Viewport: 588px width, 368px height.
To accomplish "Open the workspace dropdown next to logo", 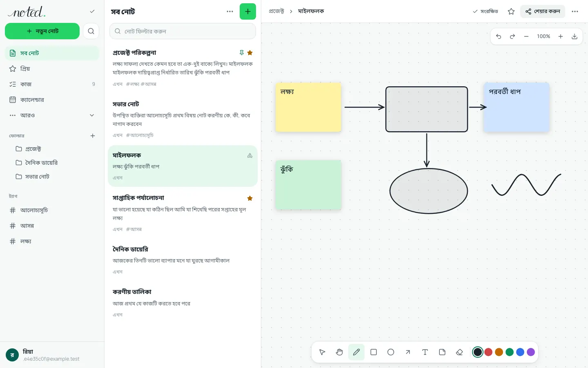I will (x=92, y=11).
